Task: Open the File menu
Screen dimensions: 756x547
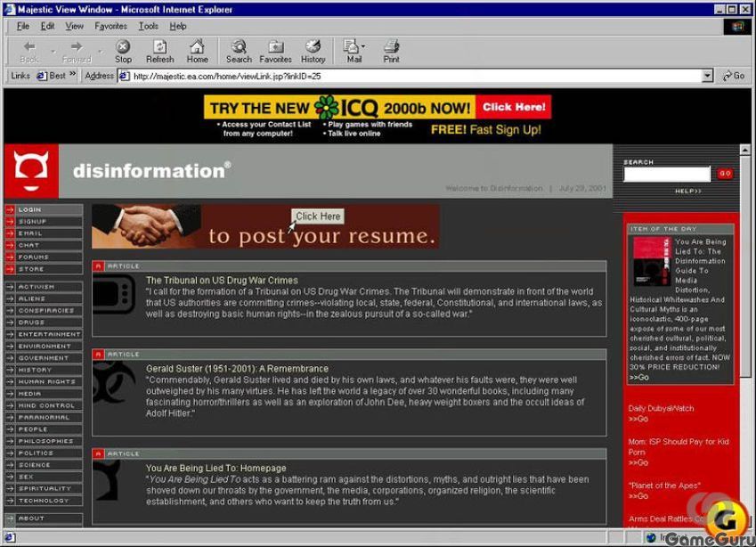Action: pyautogui.click(x=23, y=26)
